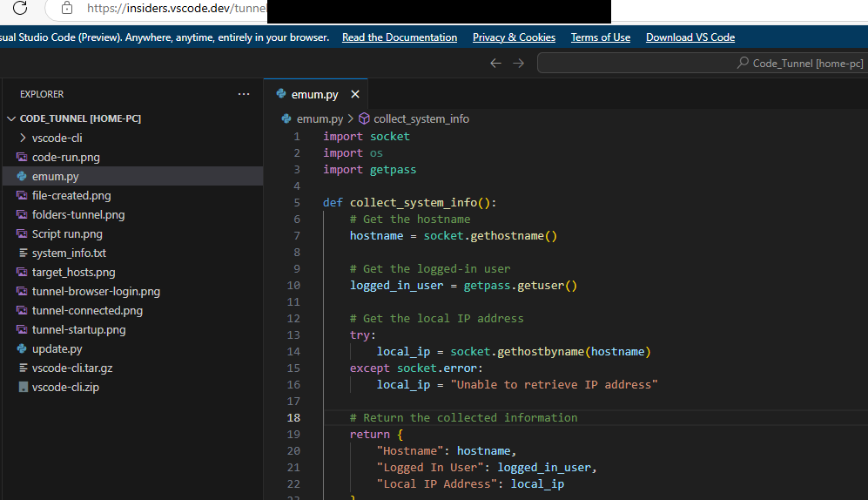This screenshot has width=868, height=500.
Task: Open the Download VS Code link
Action: click(x=690, y=37)
